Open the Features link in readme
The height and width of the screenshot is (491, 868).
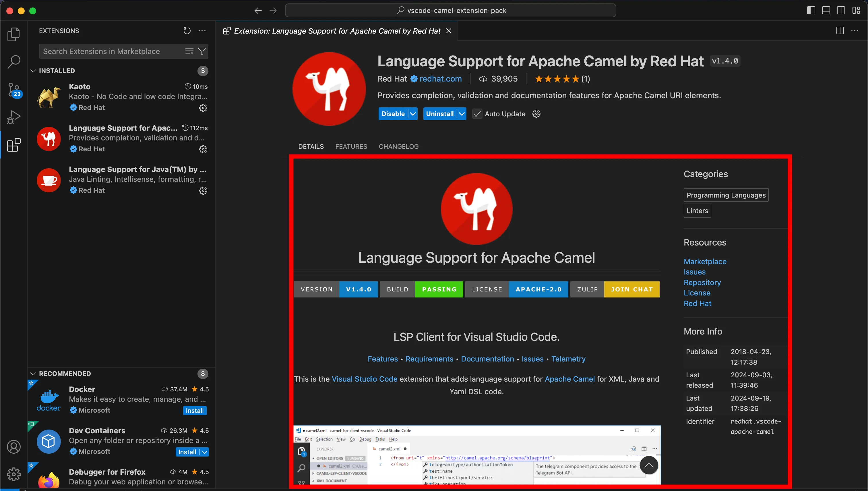tap(383, 359)
